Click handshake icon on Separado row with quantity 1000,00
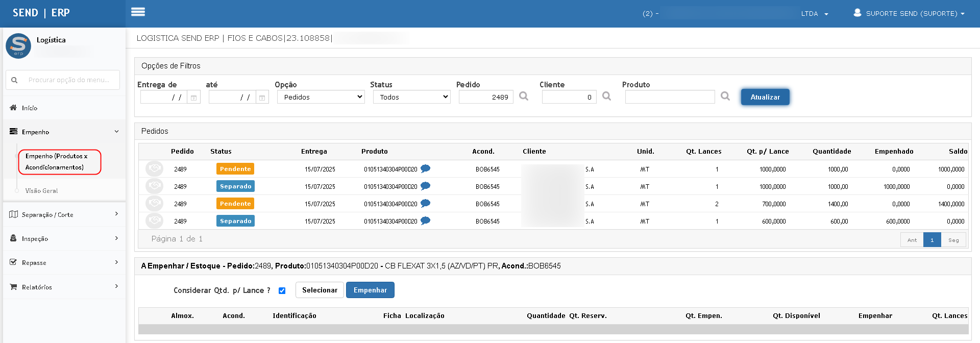980x343 pixels. click(154, 186)
